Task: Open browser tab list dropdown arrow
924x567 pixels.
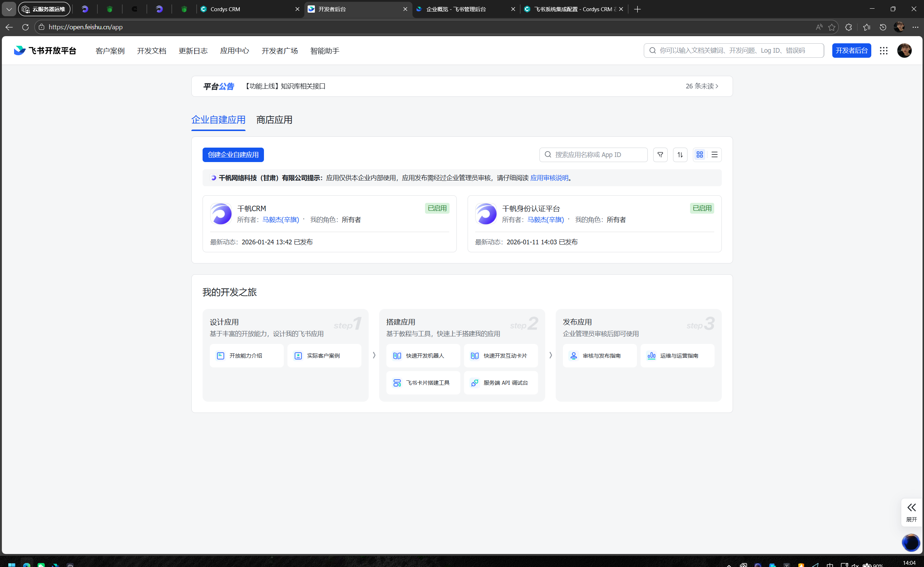Action: [9, 9]
